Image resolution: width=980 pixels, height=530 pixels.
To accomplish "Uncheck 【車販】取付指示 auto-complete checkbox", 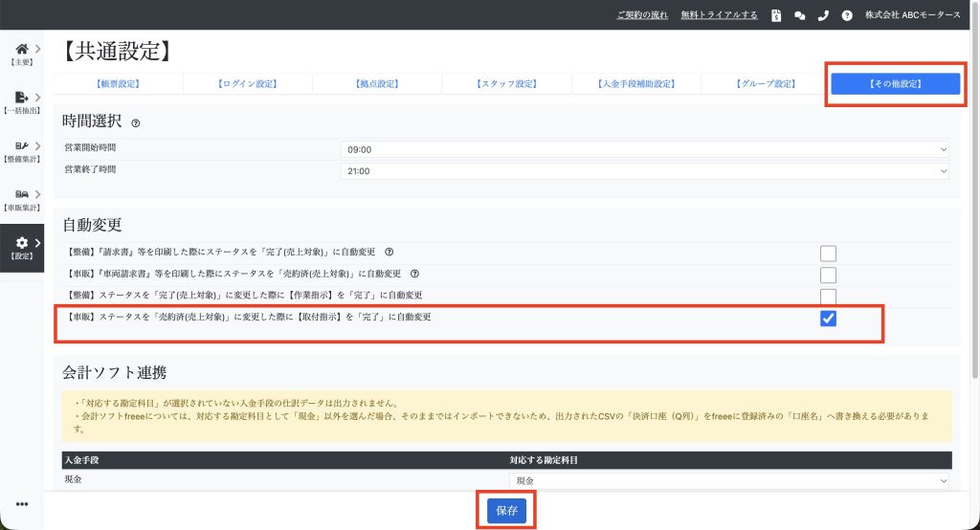I will coord(828,319).
